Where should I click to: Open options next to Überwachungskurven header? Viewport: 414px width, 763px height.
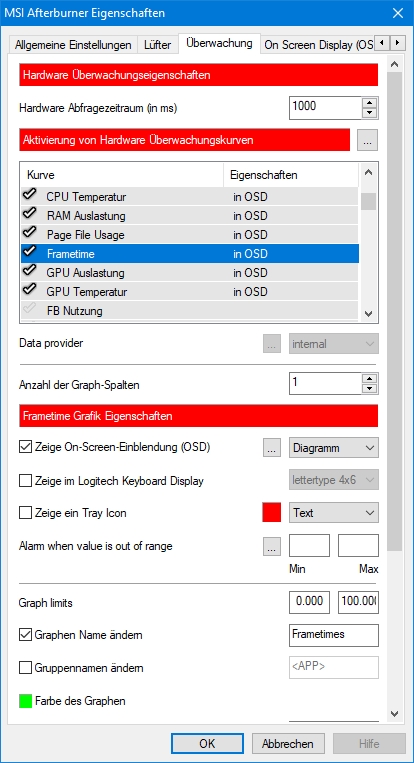pyautogui.click(x=367, y=140)
